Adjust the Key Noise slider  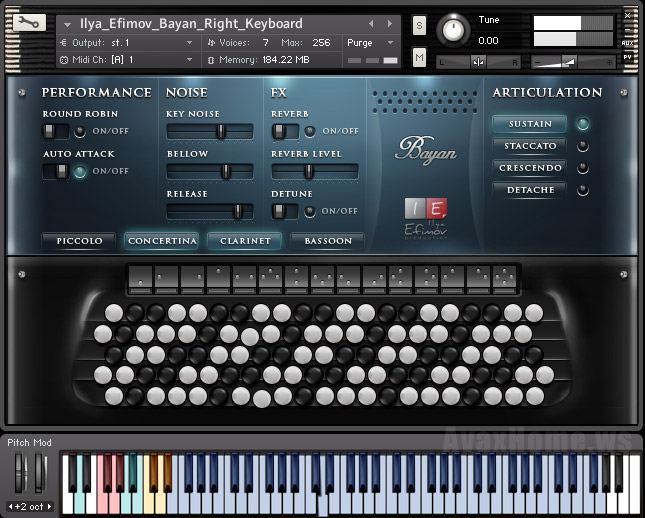[x=210, y=132]
